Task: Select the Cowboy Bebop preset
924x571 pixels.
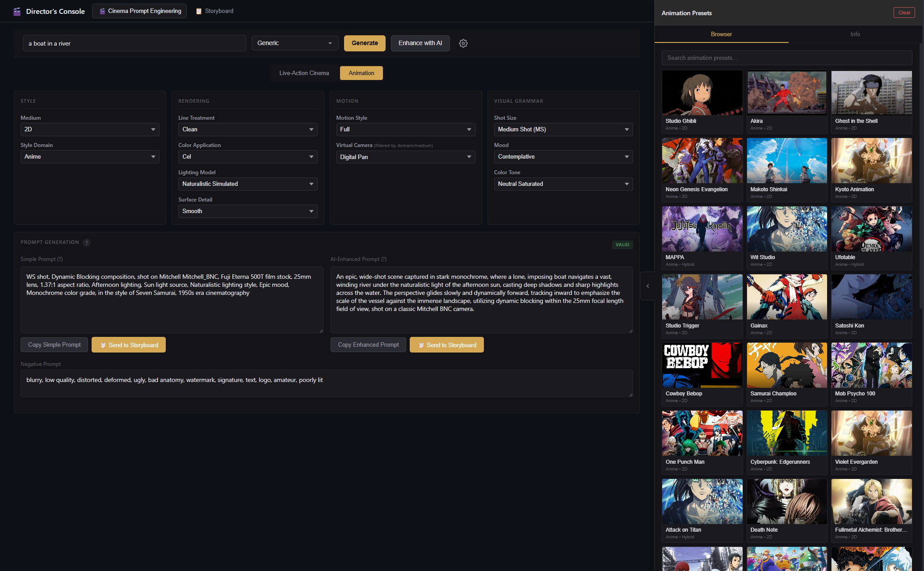Action: tap(702, 374)
